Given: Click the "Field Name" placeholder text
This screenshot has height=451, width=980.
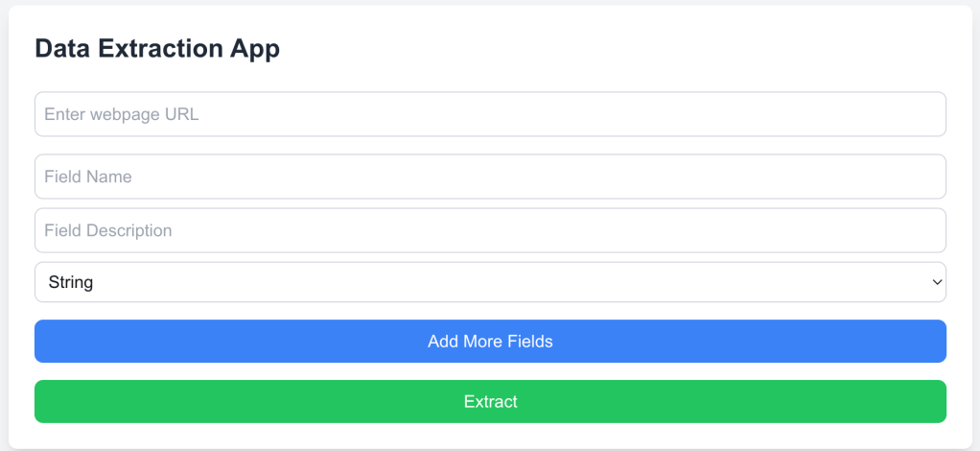Looking at the screenshot, I should click(x=88, y=177).
